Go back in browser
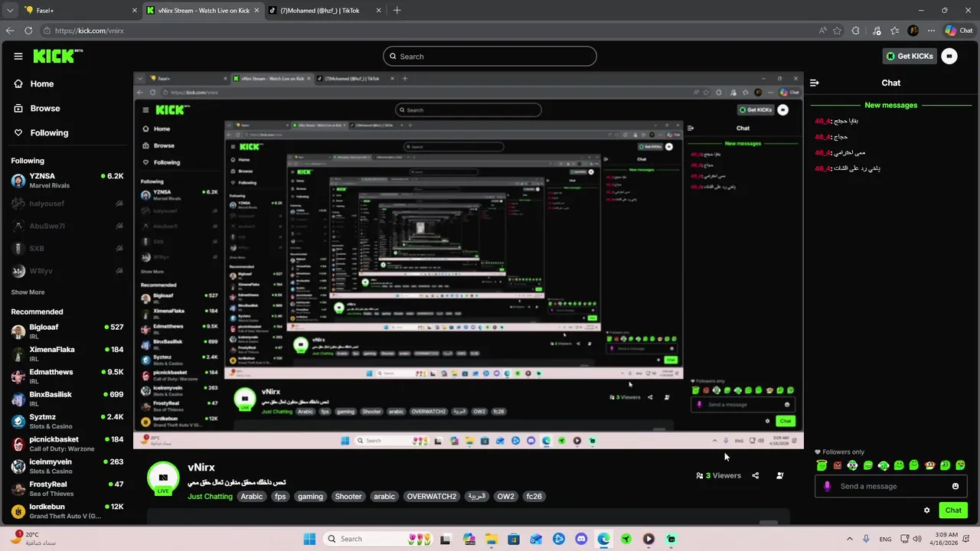Viewport: 980px width, 551px height. tap(10, 31)
